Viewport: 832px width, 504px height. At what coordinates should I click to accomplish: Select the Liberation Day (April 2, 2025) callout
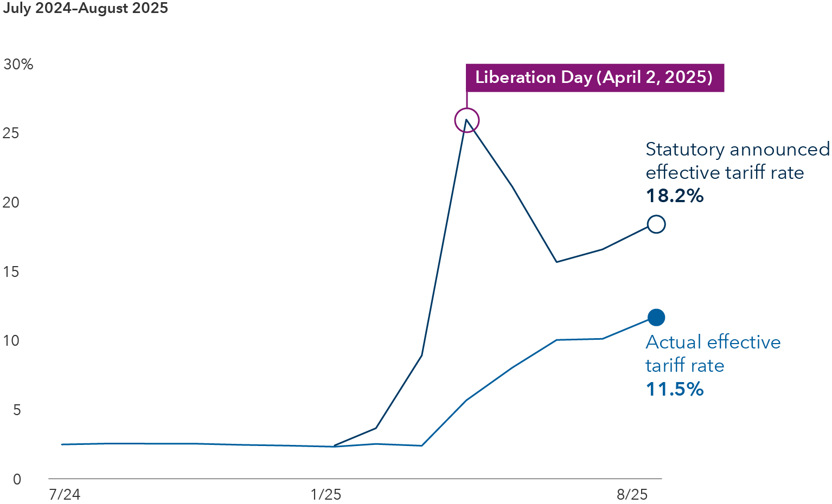[x=594, y=77]
